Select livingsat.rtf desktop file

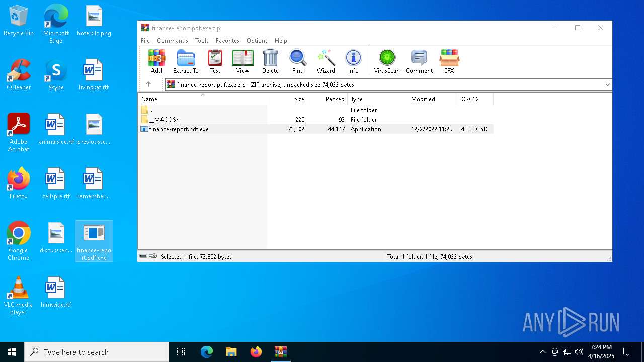pos(94,75)
